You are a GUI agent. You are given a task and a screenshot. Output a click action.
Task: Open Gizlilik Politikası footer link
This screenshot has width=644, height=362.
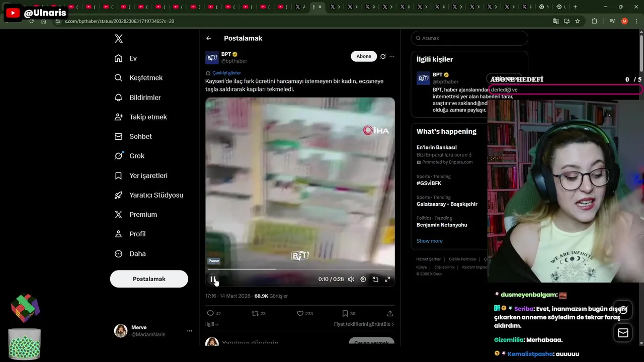(x=462, y=259)
